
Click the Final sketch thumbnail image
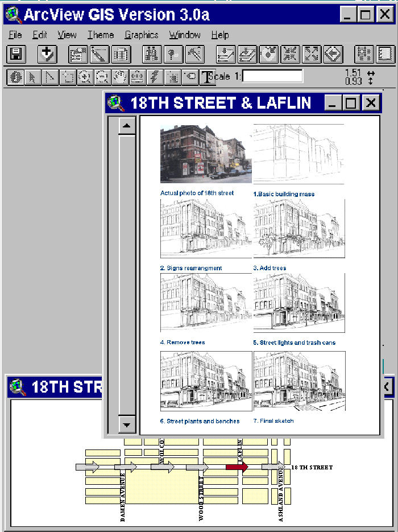point(299,380)
